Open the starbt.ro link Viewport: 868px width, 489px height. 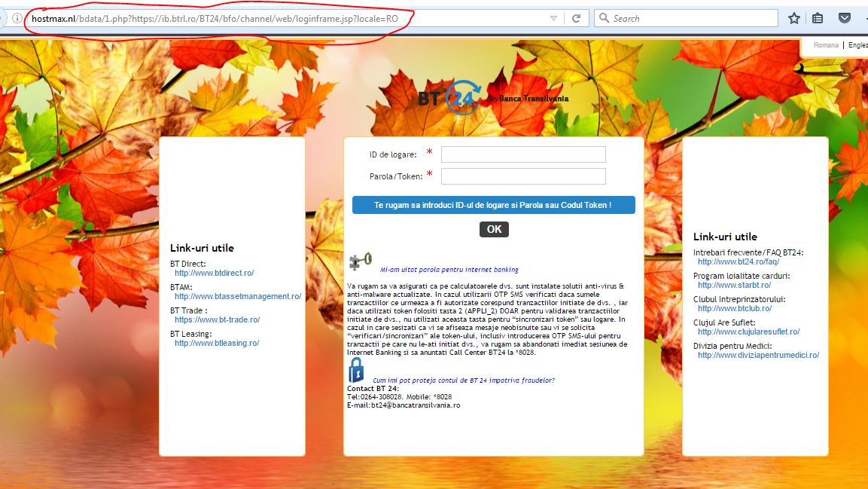click(734, 285)
